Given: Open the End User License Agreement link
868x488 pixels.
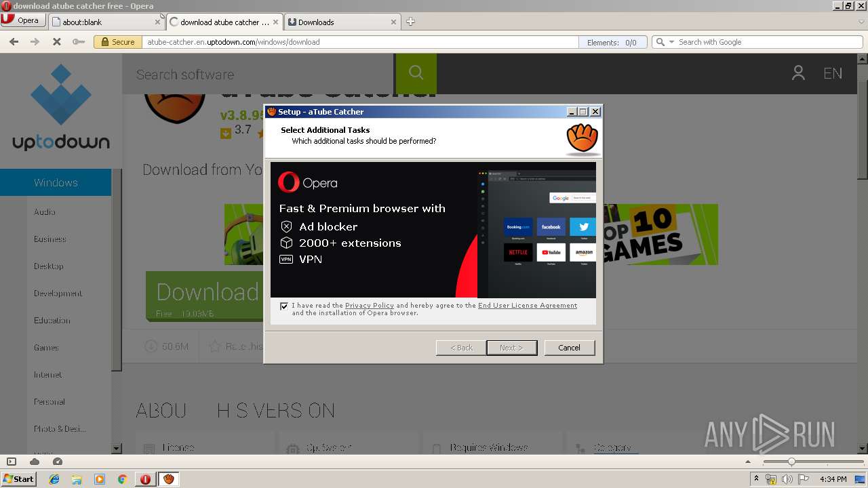Looking at the screenshot, I should coord(528,306).
